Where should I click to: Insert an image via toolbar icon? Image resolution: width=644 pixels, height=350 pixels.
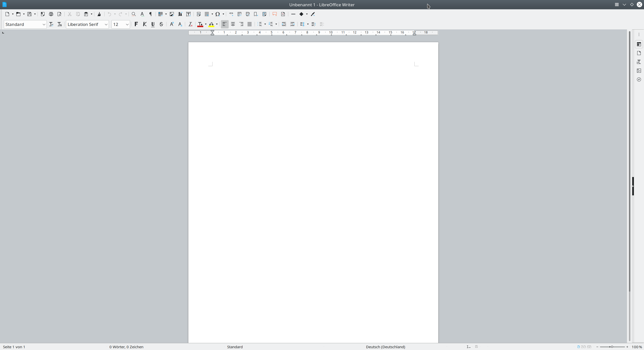tap(172, 14)
